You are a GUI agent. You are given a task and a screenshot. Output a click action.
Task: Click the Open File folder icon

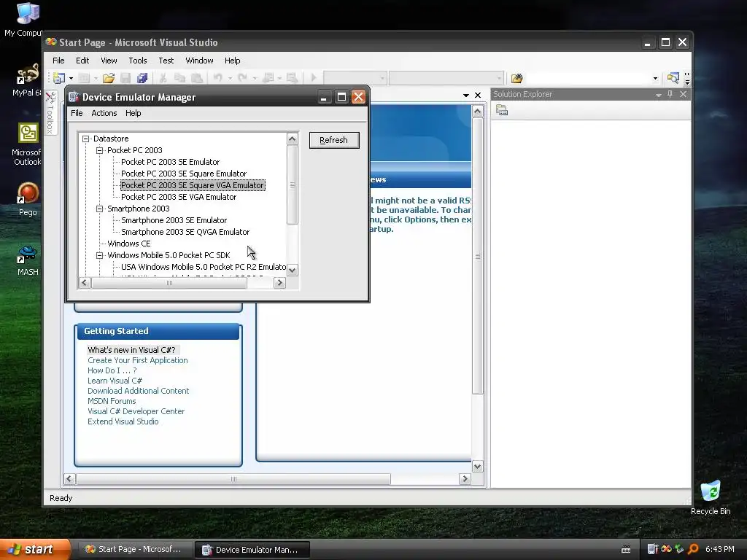click(x=109, y=77)
